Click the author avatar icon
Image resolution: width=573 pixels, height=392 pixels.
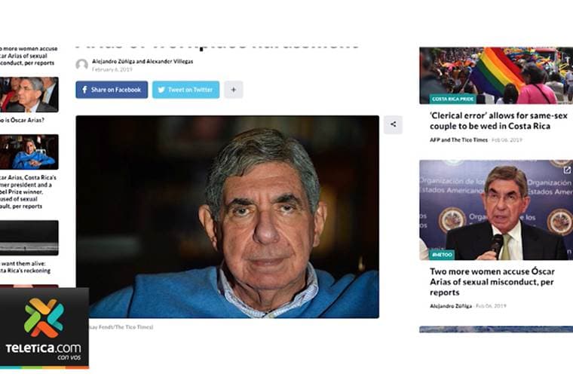tap(82, 65)
